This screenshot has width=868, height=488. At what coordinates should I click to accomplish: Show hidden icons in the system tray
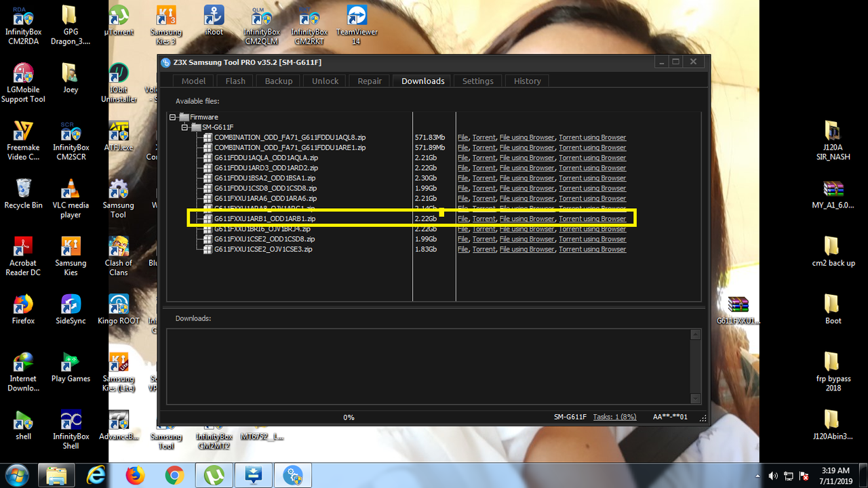tap(757, 476)
